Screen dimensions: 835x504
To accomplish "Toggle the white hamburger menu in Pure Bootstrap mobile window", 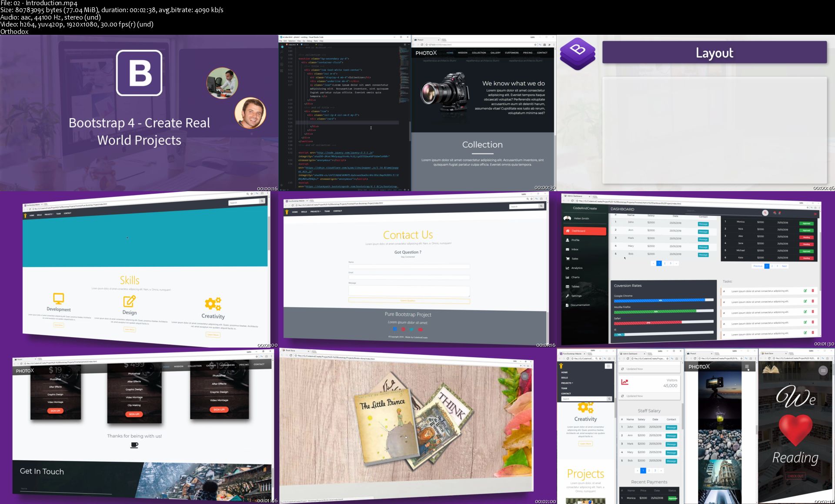I will click(608, 366).
